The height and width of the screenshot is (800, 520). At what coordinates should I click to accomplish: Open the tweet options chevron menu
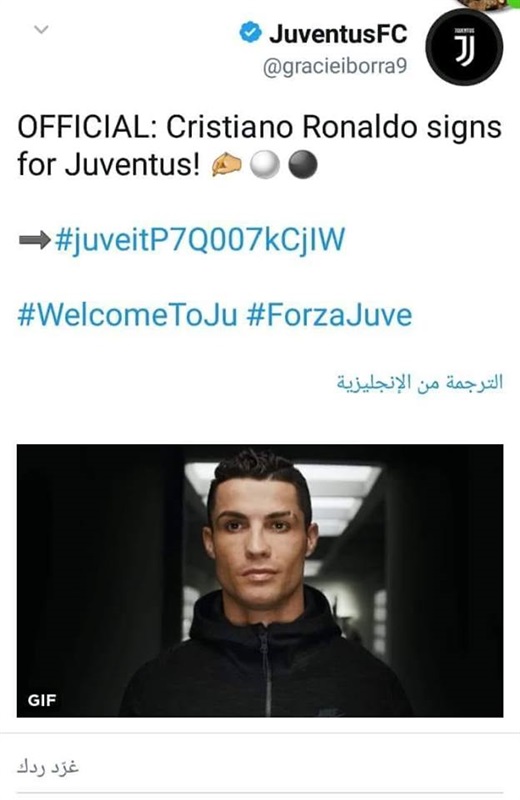tap(41, 30)
